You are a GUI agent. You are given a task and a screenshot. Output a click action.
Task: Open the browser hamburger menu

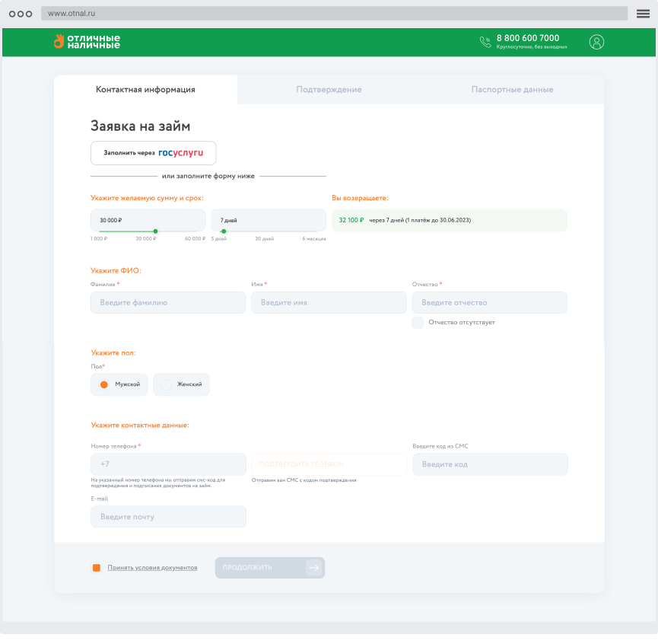[643, 14]
